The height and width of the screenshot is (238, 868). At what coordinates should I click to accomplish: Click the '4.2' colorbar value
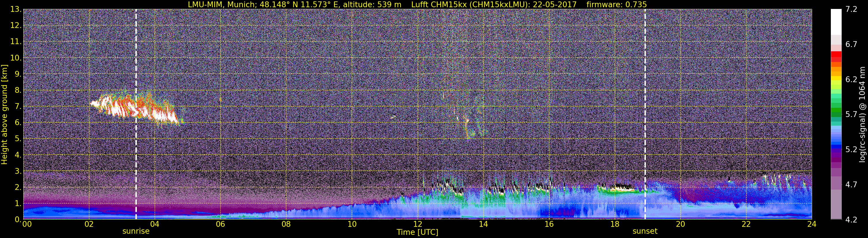(851, 220)
